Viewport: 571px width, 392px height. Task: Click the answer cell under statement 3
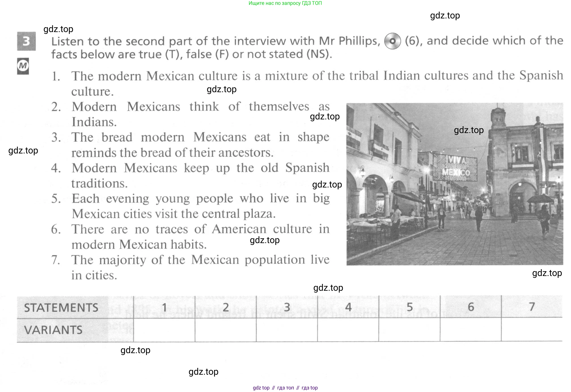pos(287,330)
